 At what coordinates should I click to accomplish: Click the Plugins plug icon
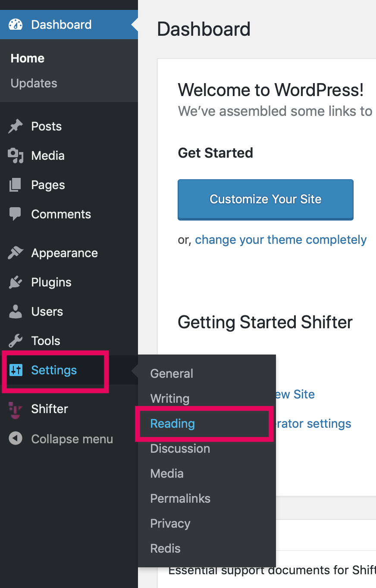coord(15,282)
